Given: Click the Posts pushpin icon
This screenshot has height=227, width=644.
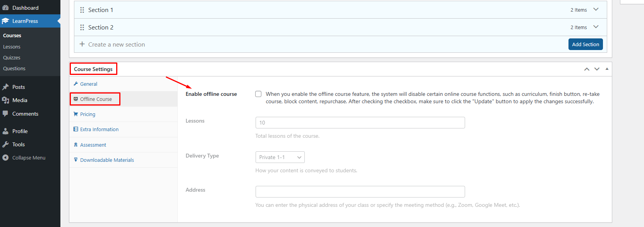Looking at the screenshot, I should pos(5,87).
